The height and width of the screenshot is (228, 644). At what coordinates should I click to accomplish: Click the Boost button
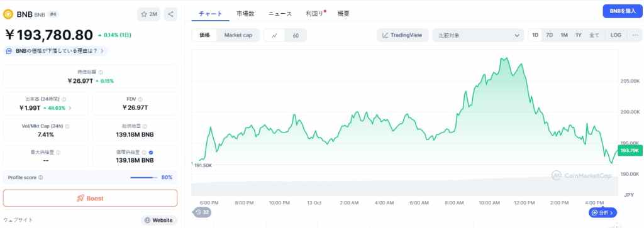pyautogui.click(x=91, y=198)
